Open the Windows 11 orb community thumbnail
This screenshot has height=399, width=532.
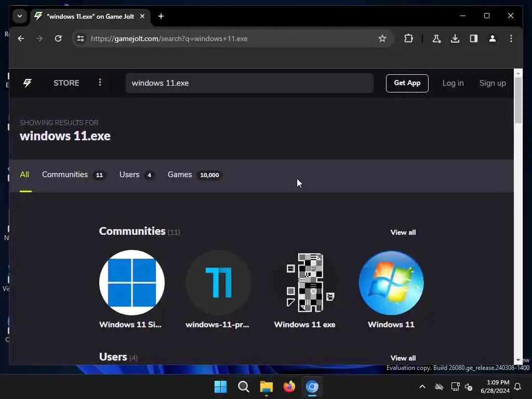coord(391,283)
